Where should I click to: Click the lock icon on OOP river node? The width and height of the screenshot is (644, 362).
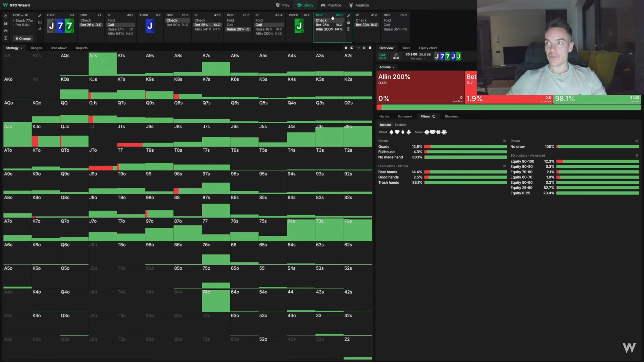pyautogui.click(x=348, y=22)
